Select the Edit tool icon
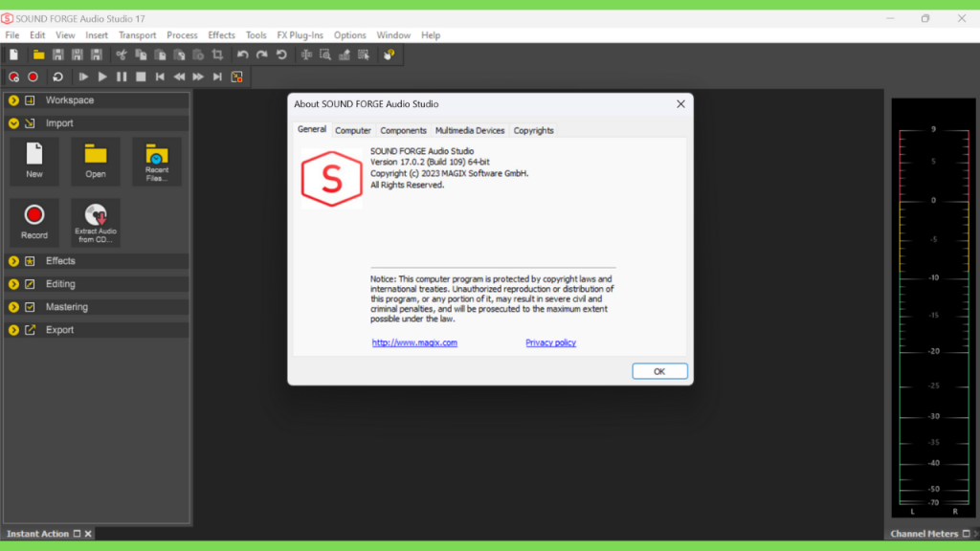980x551 pixels. tap(306, 55)
